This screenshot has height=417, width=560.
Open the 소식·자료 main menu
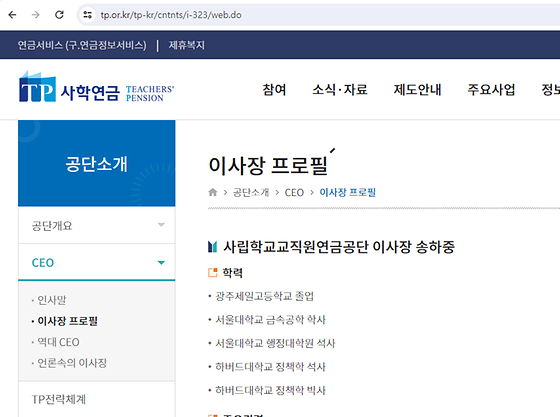(x=340, y=89)
